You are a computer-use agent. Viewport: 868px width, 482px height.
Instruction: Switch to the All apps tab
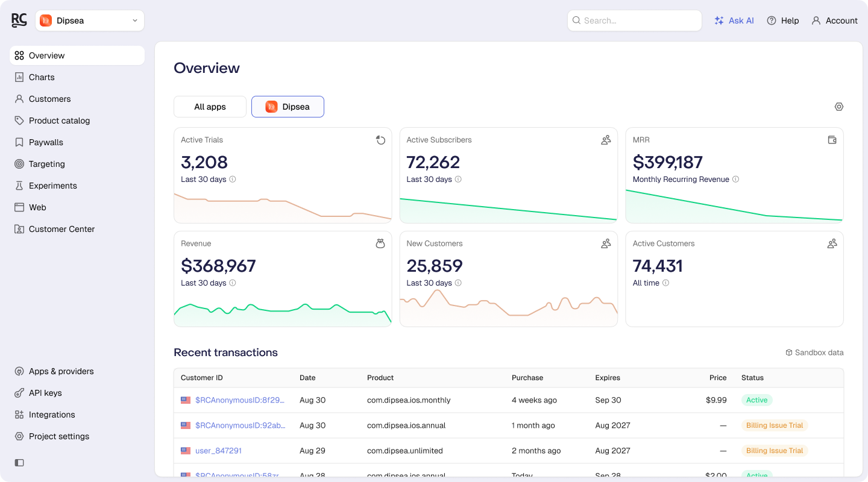(x=210, y=107)
